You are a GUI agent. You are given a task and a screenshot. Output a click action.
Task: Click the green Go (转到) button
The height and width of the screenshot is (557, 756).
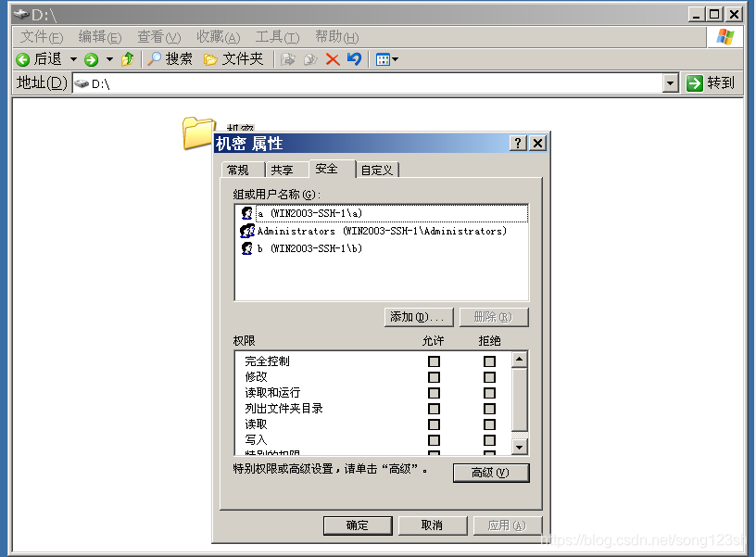711,83
